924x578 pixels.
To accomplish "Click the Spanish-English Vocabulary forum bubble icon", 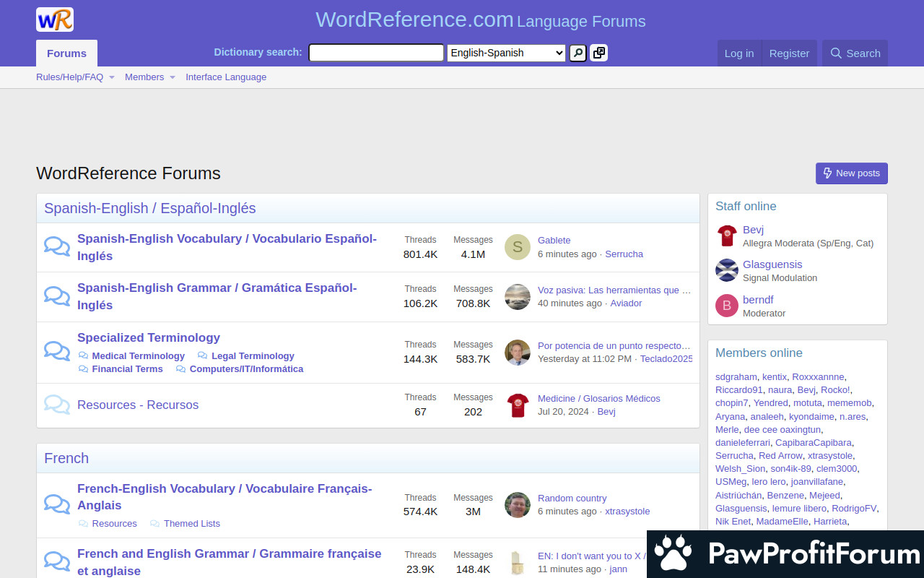I will [x=57, y=246].
